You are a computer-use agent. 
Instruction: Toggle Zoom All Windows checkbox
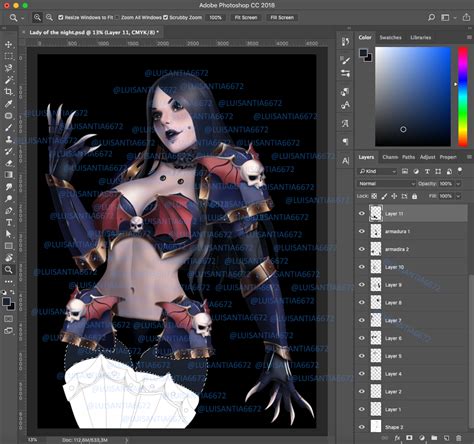117,17
